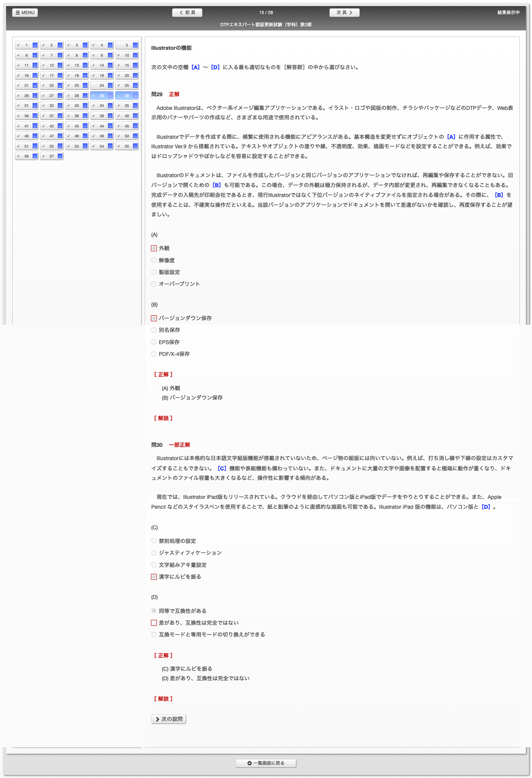Viewport: 532px width, 778px height.
Task: Go to previous page with 前頁 button
Action: (187, 13)
